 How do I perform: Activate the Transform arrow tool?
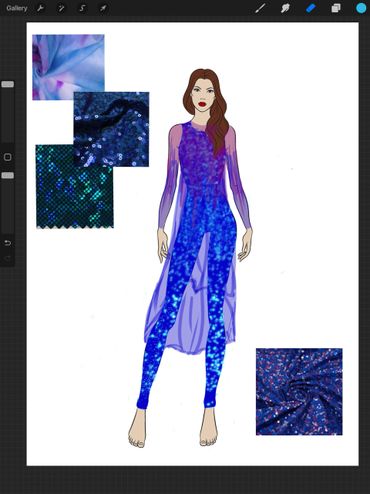point(103,8)
